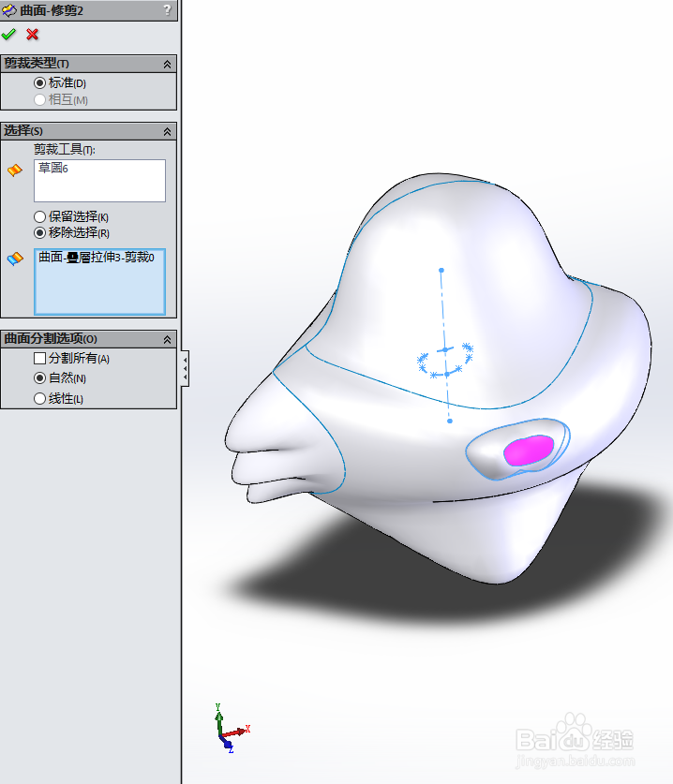Confirm the trim with the green checkmark
Image resolution: width=673 pixels, height=784 pixels.
(8, 35)
